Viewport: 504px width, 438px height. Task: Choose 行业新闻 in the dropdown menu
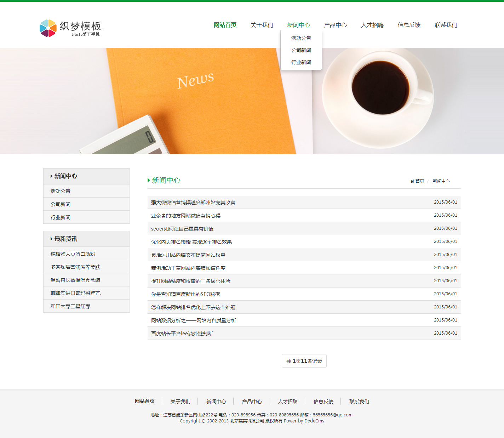tap(301, 62)
